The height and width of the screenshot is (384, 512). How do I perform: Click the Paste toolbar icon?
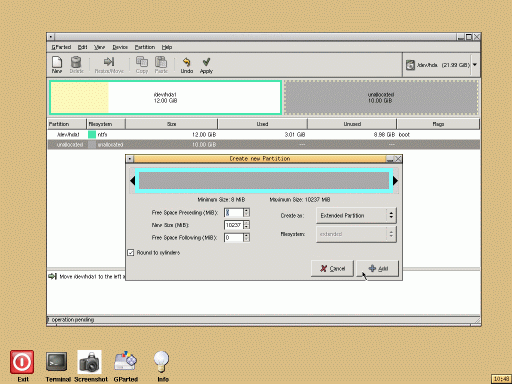161,64
